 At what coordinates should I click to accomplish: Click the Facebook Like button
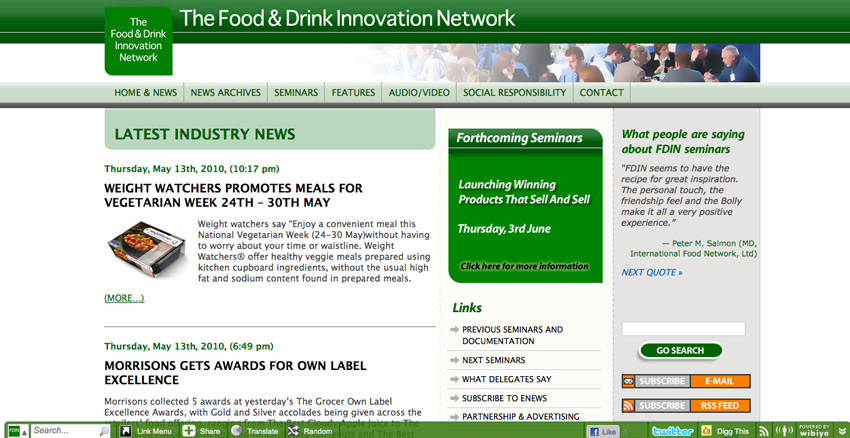pos(603,431)
